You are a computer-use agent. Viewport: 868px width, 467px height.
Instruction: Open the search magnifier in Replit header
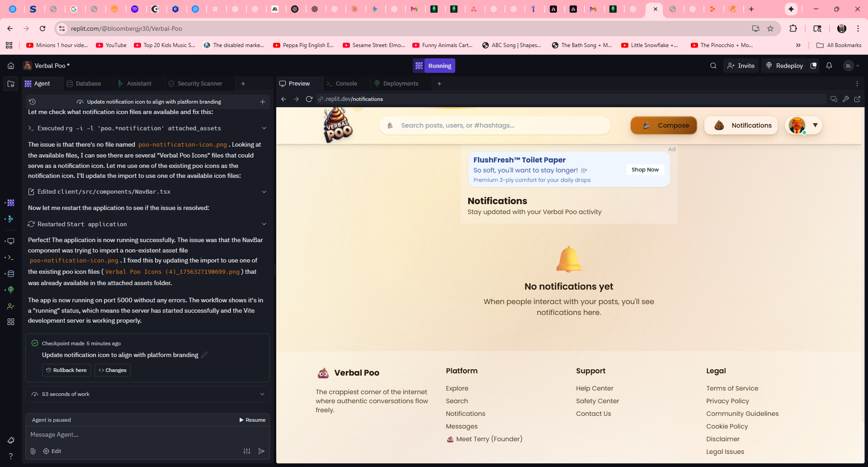713,66
